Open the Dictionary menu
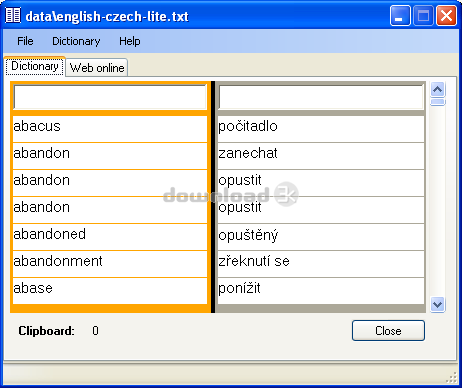Image resolution: width=462 pixels, height=388 pixels. tap(76, 41)
